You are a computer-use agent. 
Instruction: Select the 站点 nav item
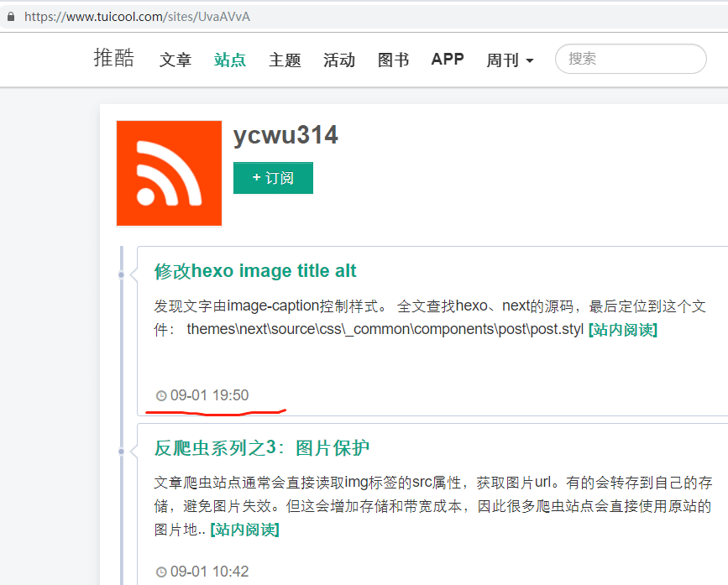point(230,60)
